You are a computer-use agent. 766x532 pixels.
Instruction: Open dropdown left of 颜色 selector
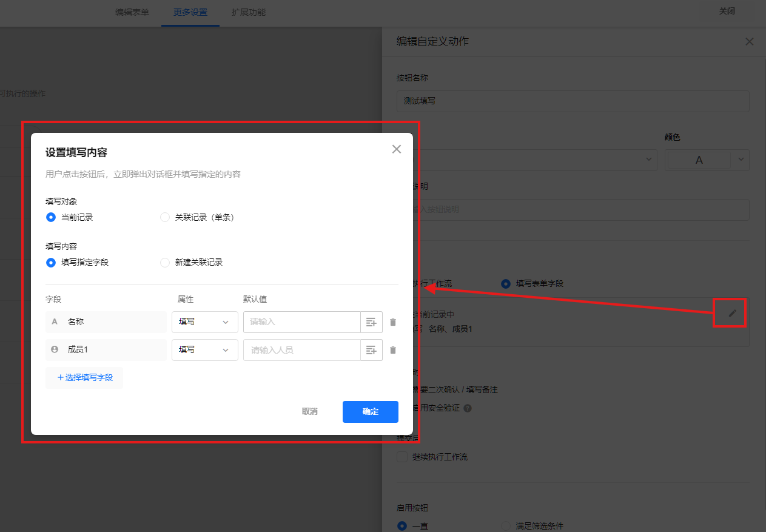pos(650,160)
